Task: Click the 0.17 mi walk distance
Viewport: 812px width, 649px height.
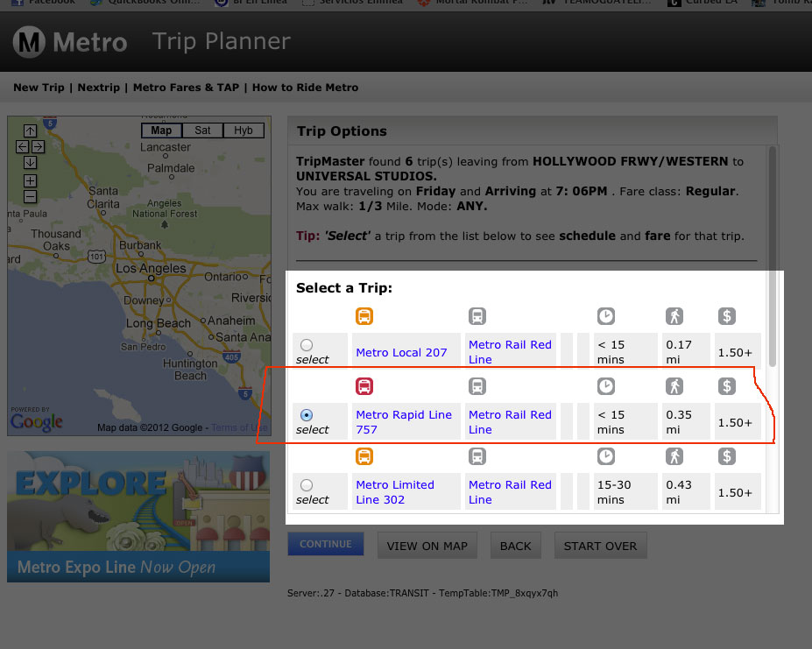Action: (x=678, y=352)
